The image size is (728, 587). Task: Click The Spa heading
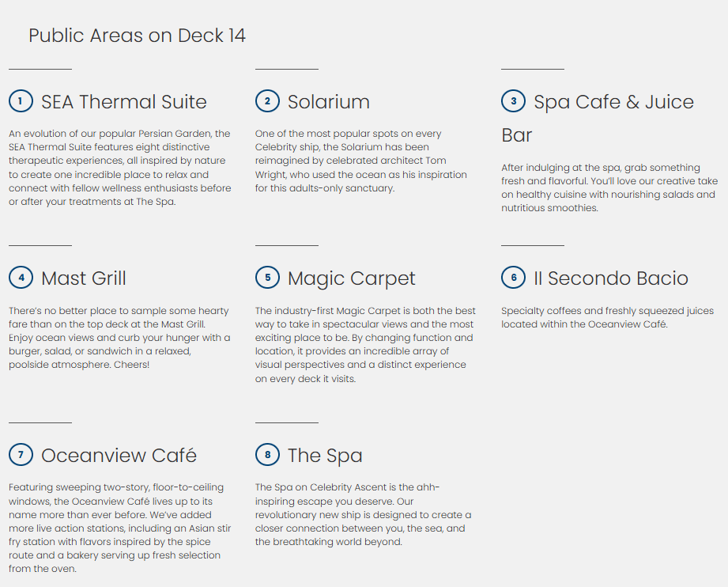point(325,456)
